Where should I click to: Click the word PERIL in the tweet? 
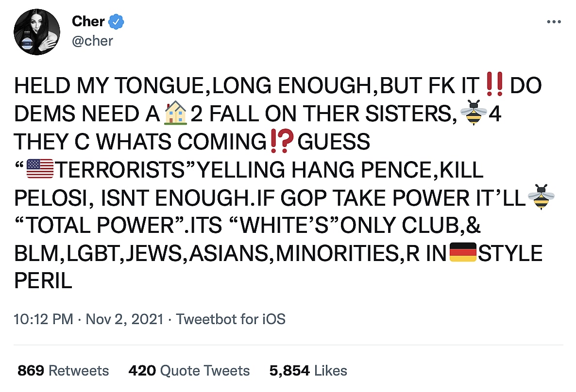point(43,281)
